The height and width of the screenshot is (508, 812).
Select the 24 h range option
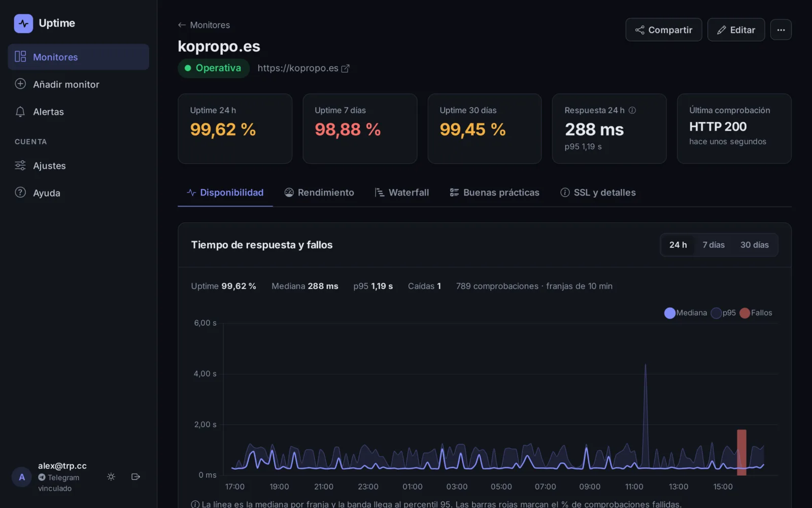(x=678, y=245)
